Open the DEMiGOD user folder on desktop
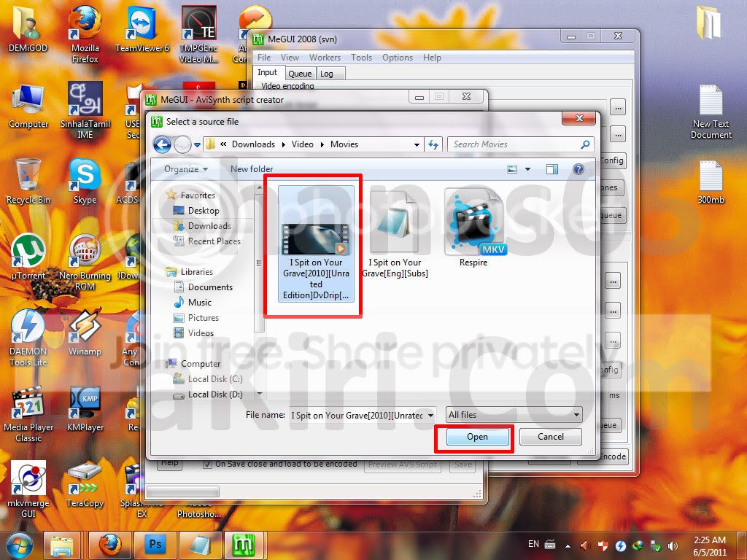The width and height of the screenshot is (747, 560). (x=28, y=29)
